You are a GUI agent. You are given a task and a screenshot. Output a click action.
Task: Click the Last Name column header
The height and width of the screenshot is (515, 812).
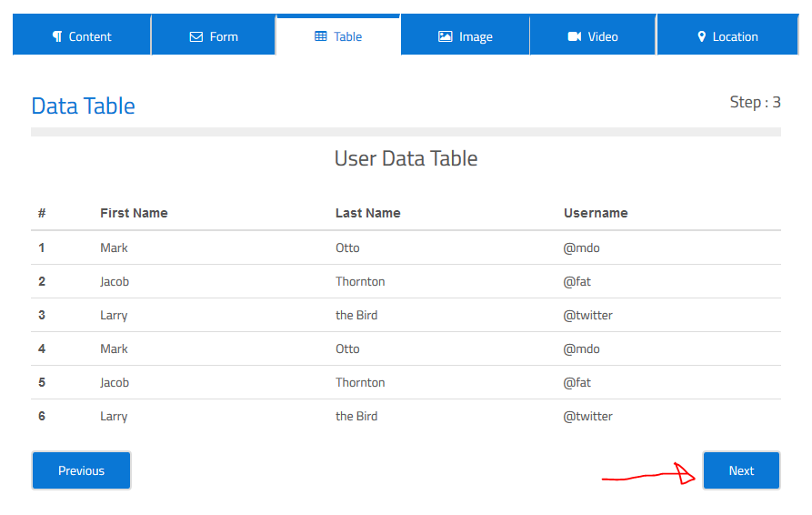pos(368,213)
